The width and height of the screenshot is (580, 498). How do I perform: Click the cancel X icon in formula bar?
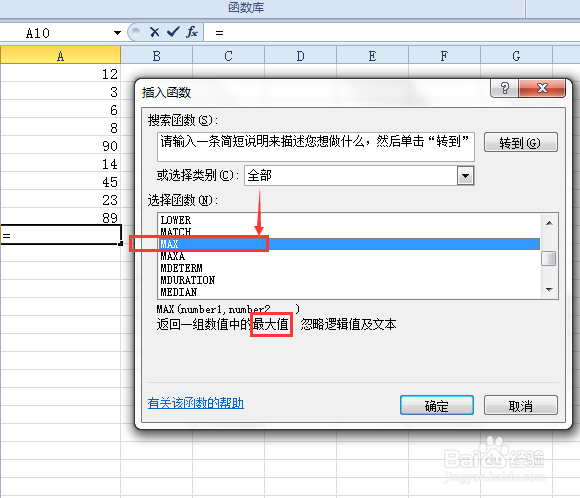[155, 32]
